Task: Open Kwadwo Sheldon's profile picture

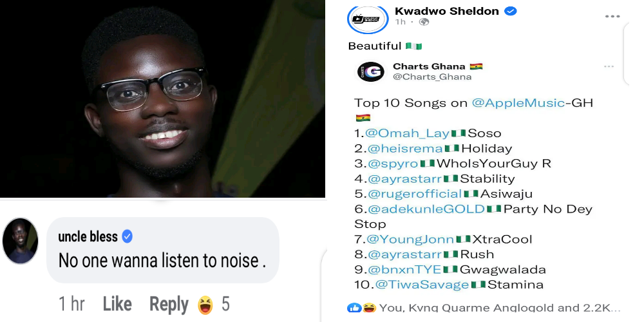Action: click(x=368, y=19)
